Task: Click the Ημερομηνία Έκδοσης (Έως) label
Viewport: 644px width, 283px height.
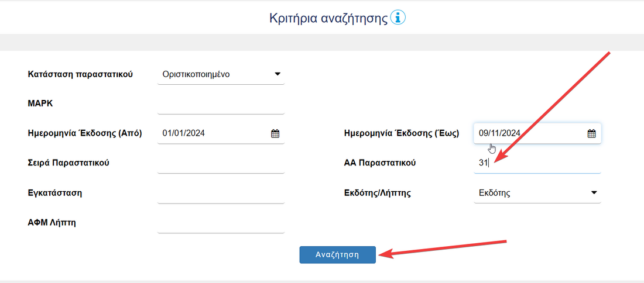Action: [401, 133]
